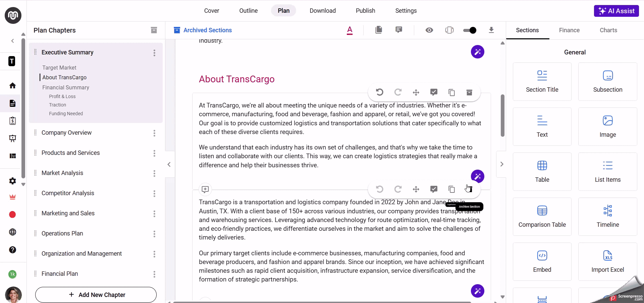Click the archive icon beside Plan Chapters
The image size is (644, 303).
pos(154,30)
